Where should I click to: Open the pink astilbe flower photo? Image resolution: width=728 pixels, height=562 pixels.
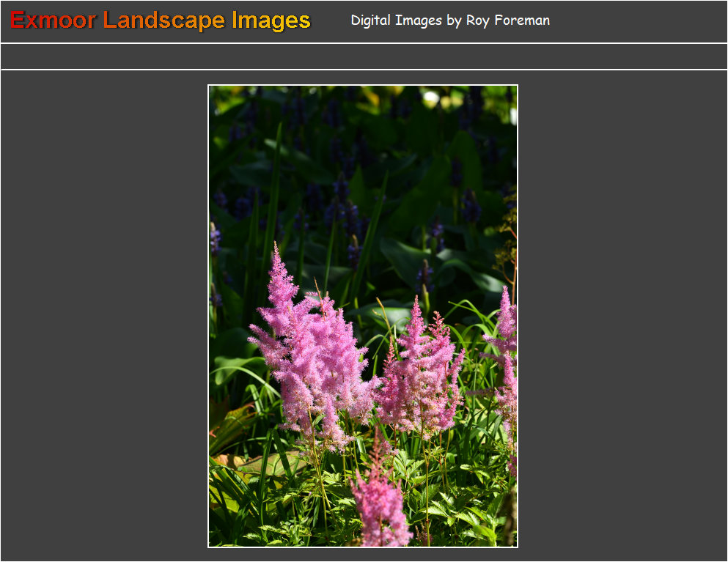[363, 316]
